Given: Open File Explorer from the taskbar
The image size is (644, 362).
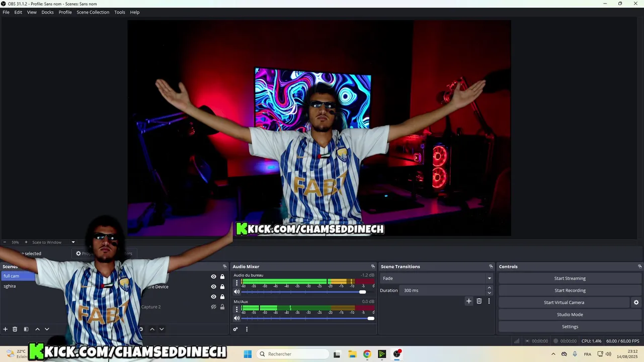Looking at the screenshot, I should coord(352,354).
